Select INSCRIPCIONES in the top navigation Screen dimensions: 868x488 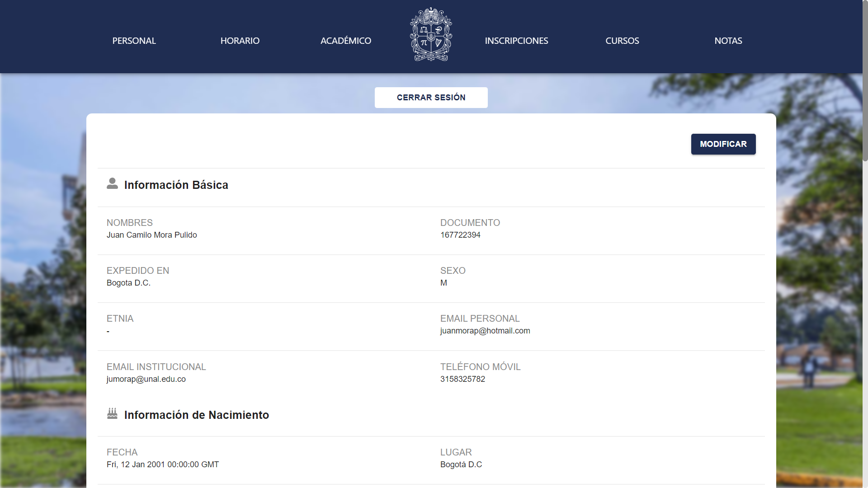516,41
